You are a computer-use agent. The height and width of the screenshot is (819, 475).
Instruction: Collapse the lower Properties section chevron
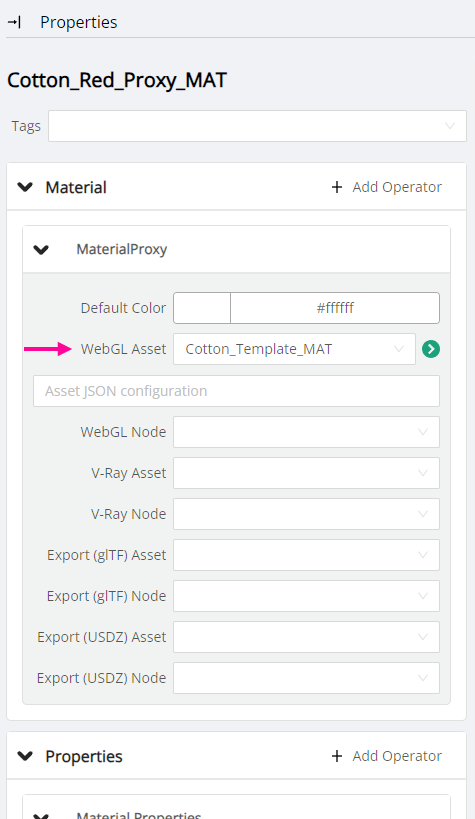tap(25, 756)
